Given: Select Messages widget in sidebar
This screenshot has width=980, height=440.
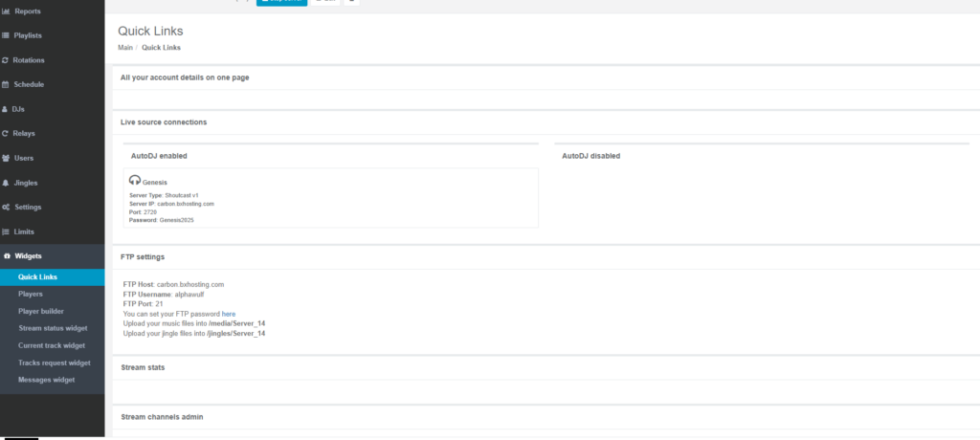Looking at the screenshot, I should [x=46, y=380].
